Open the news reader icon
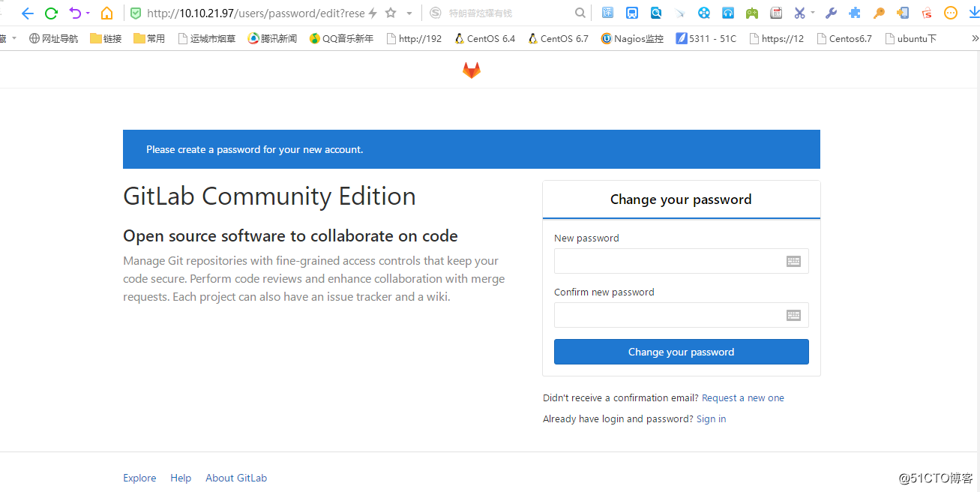The image size is (980, 492). (x=776, y=13)
